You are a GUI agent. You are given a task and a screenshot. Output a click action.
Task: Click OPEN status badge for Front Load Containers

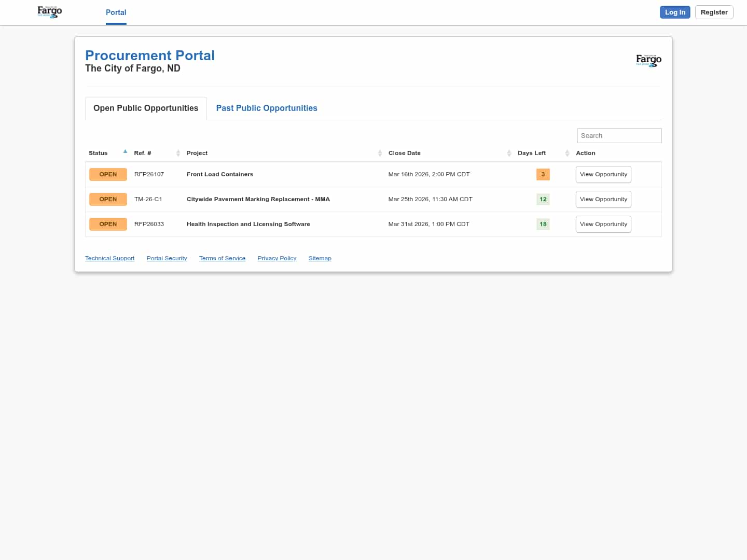click(x=108, y=175)
